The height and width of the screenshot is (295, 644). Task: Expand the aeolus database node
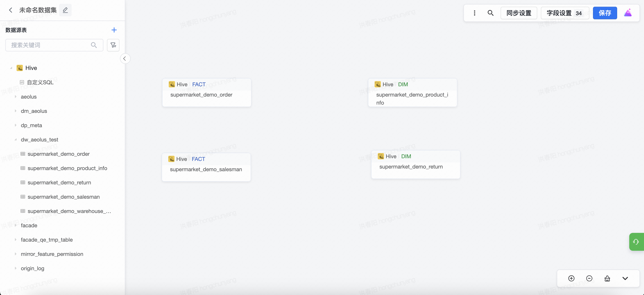[15, 96]
